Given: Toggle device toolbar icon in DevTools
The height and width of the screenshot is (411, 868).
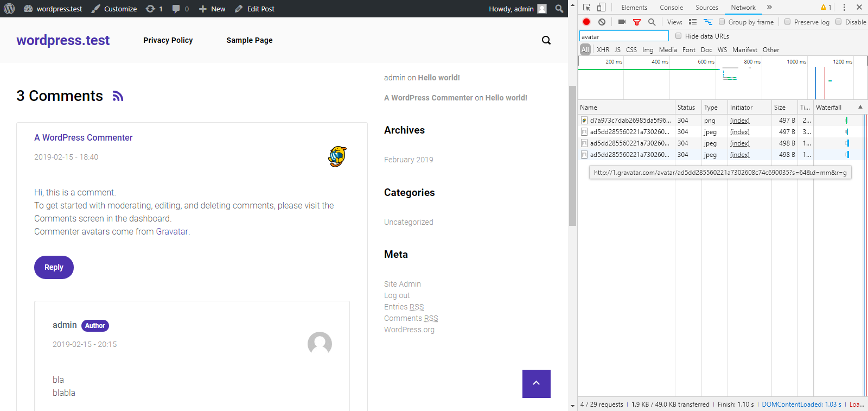Looking at the screenshot, I should pos(601,7).
